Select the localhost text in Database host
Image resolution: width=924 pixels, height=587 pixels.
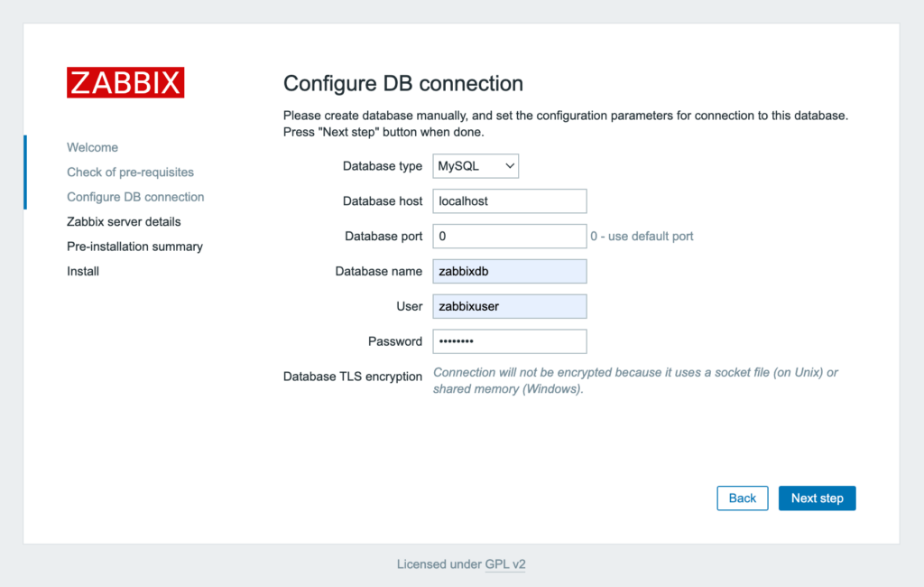pos(462,200)
